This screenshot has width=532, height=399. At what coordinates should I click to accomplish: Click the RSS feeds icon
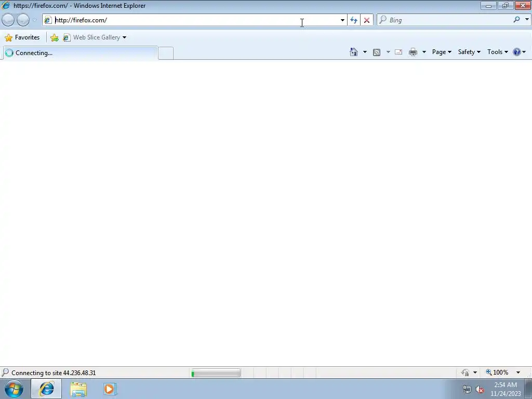point(377,52)
